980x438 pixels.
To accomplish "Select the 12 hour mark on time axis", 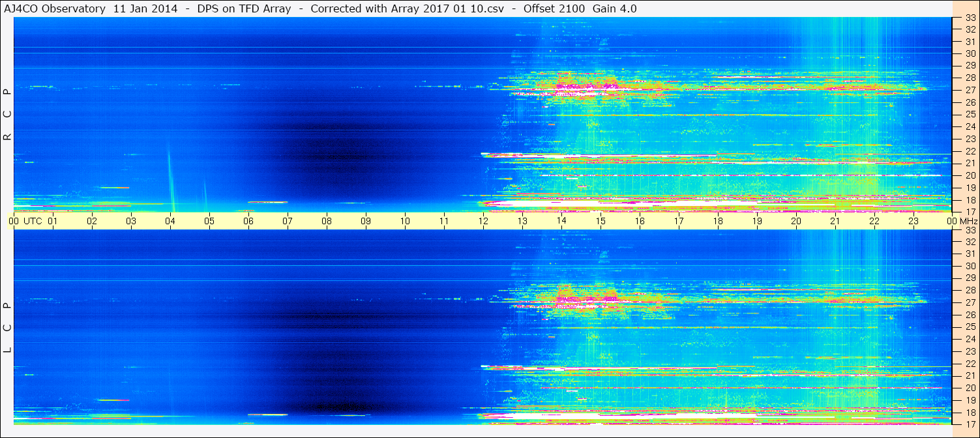I will 483,221.
